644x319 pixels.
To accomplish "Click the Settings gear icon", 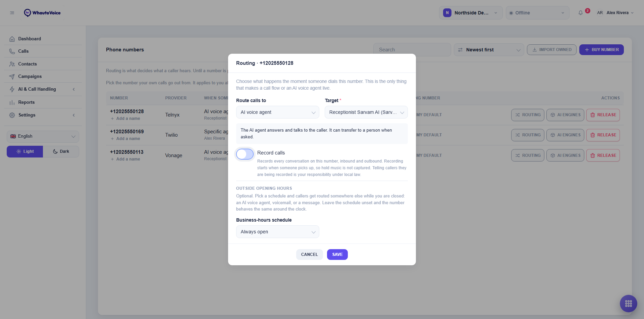I will (12, 115).
